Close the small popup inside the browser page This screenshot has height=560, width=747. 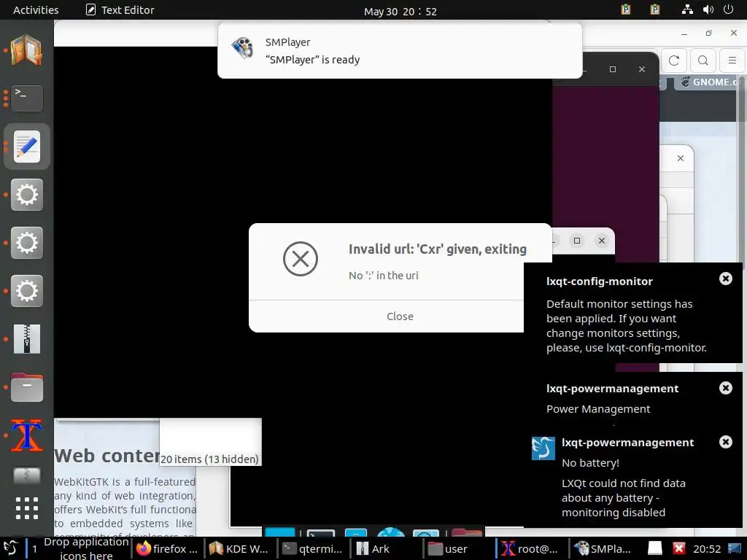[681, 158]
